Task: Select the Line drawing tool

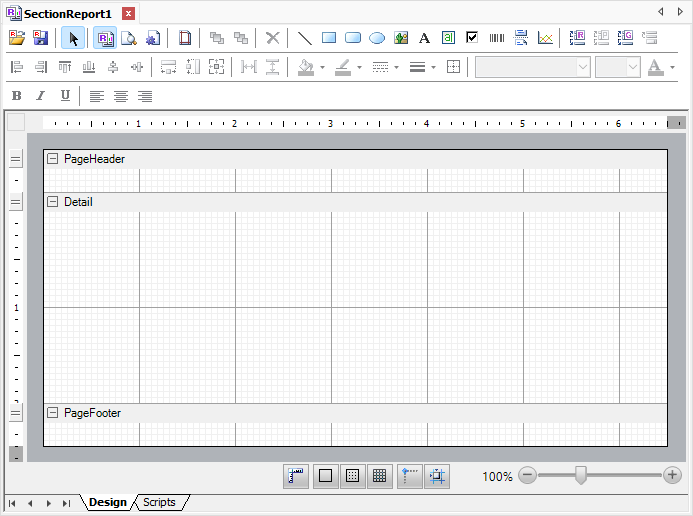Action: tap(305, 38)
